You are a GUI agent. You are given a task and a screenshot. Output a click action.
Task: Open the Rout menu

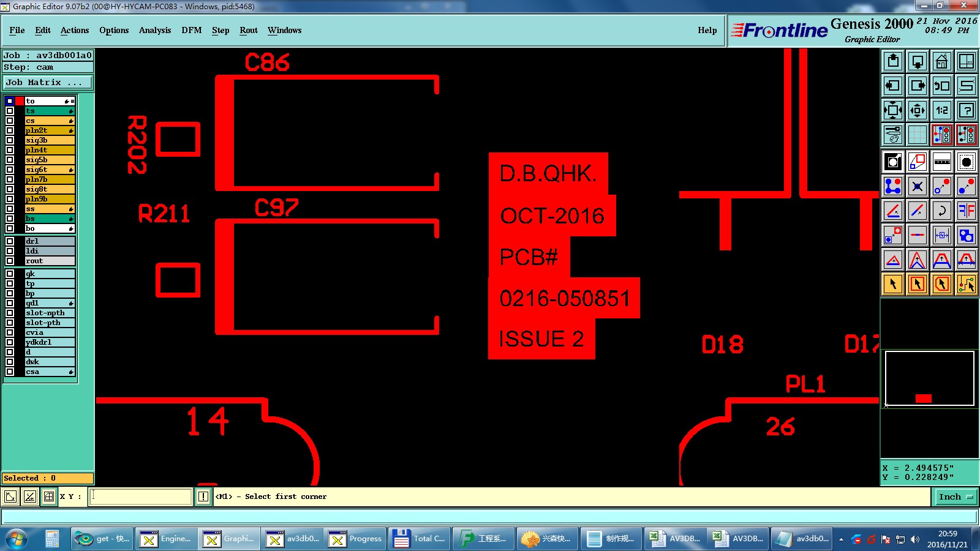coord(249,30)
